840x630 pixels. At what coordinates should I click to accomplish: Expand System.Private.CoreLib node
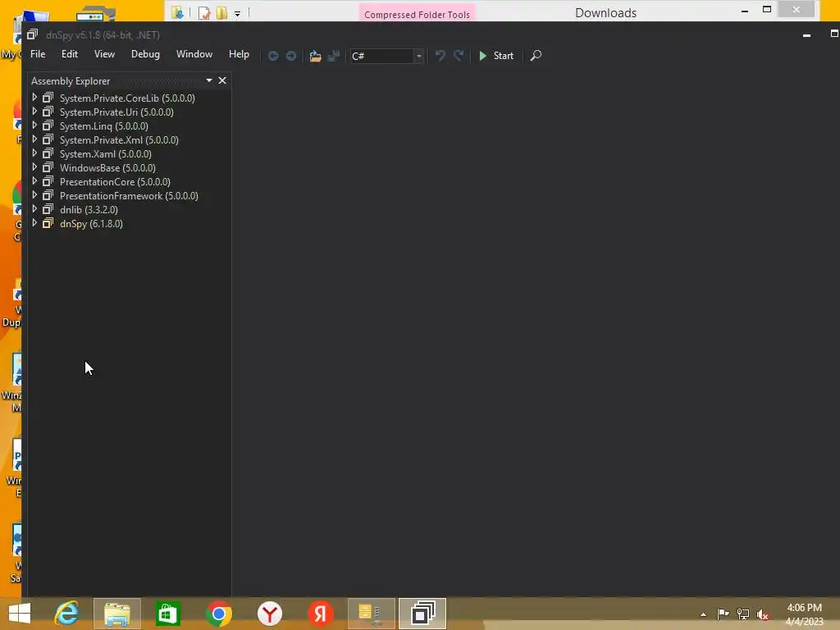coord(34,98)
